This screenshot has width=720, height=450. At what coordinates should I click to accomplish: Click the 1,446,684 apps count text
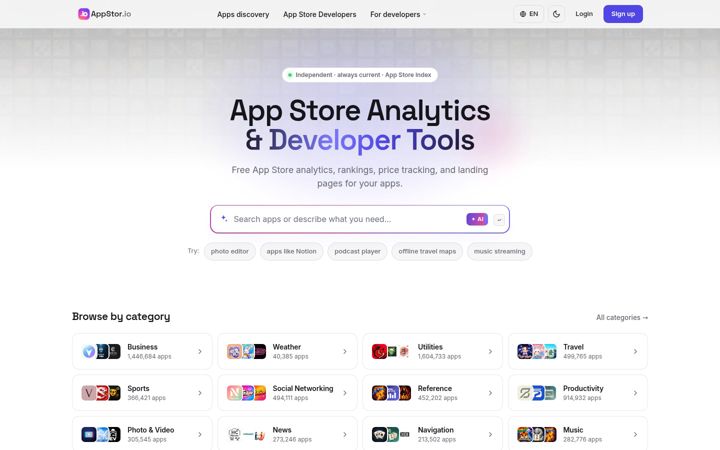pyautogui.click(x=149, y=357)
